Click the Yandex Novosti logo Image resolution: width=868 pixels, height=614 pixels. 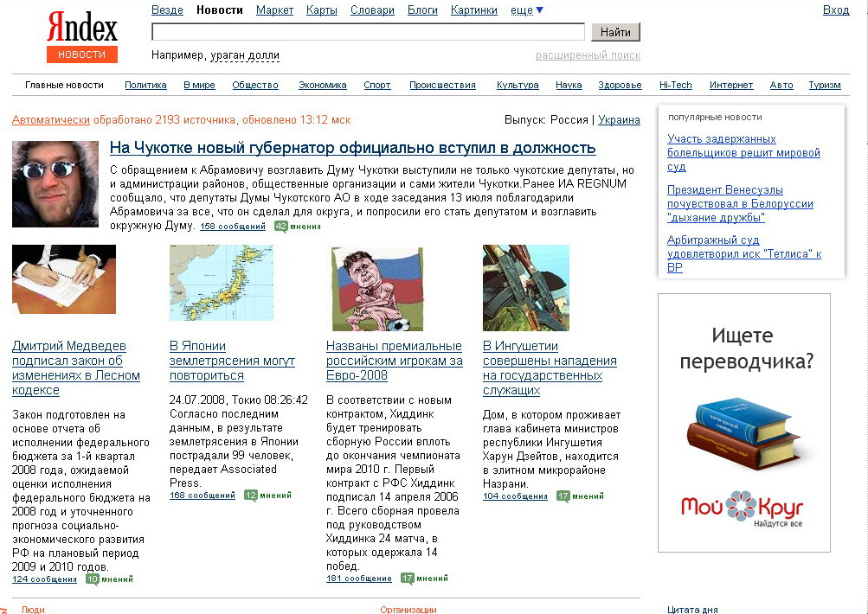[x=82, y=39]
